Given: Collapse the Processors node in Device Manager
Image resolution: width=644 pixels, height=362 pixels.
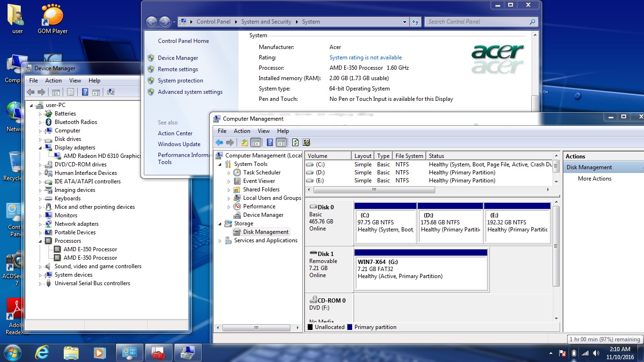Looking at the screenshot, I should point(41,241).
